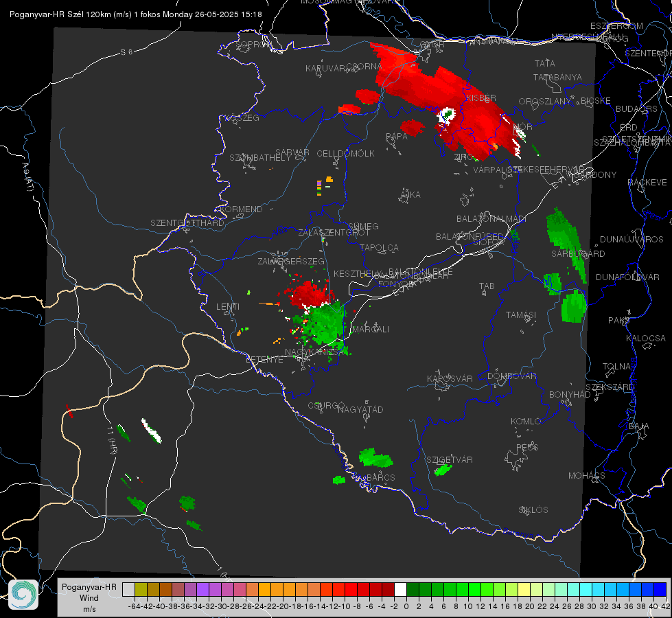672x618 pixels.
Task: Click the KALOCSA town label
Action: [646, 339]
